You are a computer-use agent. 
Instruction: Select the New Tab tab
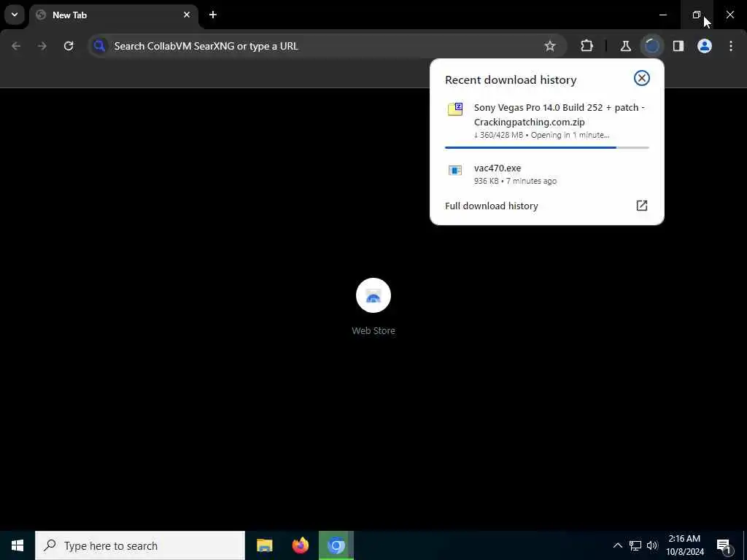(113, 15)
